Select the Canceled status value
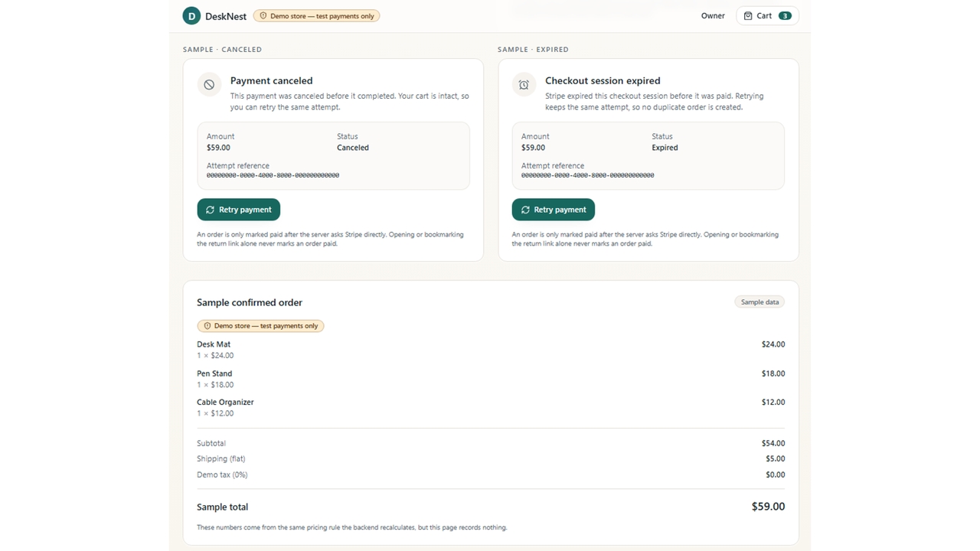The image size is (980, 551). point(353,148)
